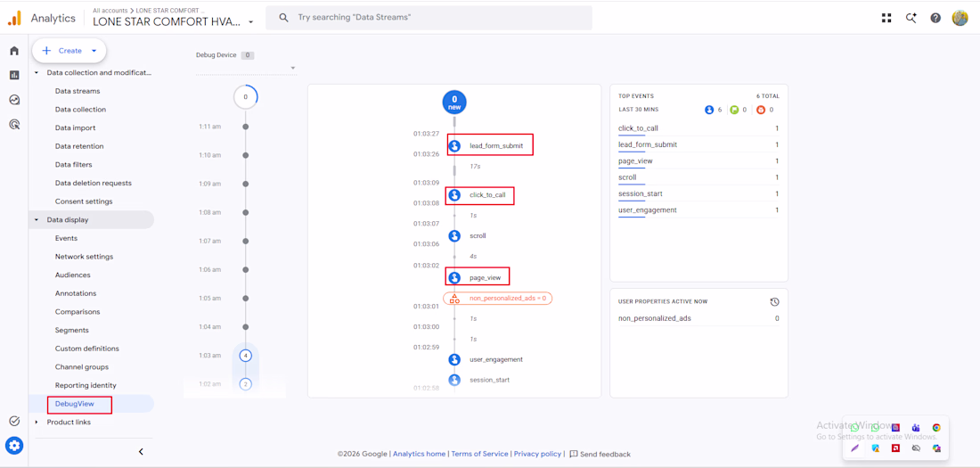The image size is (980, 468).
Task: Open the Insights sparkle search icon
Action: tap(911, 18)
